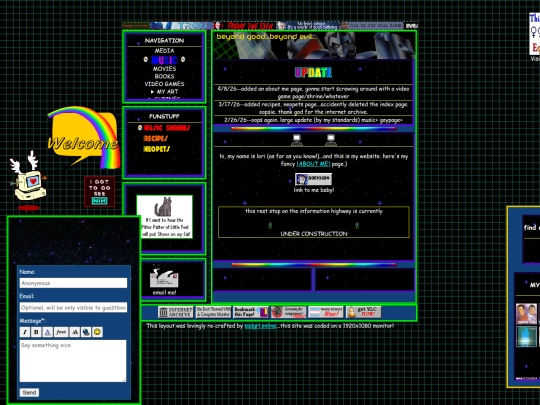Screen dimensions: 540x405
Task: Click the italic formatting button in guestbook
Action: tap(24, 332)
